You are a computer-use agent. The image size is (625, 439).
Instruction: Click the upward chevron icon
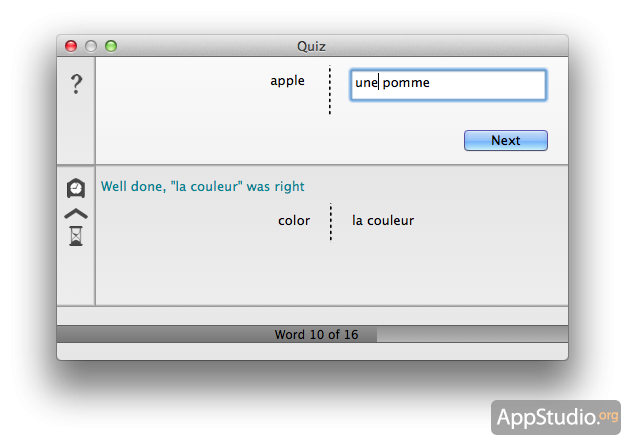click(x=76, y=213)
